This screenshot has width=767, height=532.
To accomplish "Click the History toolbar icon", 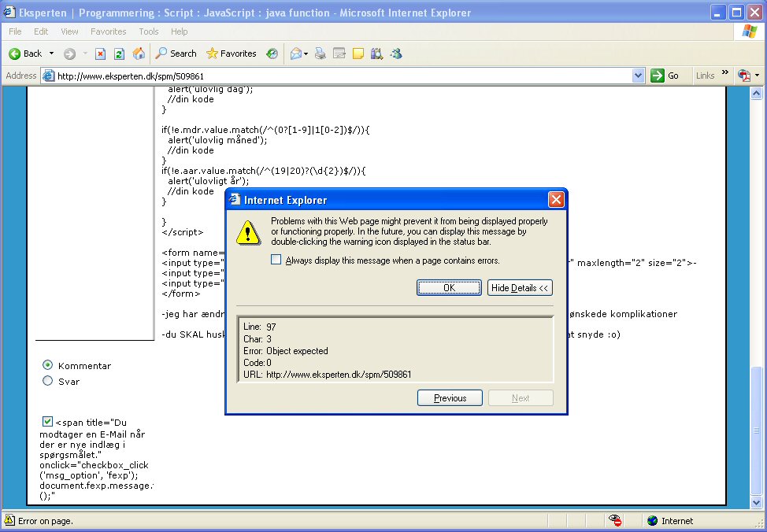I will (272, 54).
